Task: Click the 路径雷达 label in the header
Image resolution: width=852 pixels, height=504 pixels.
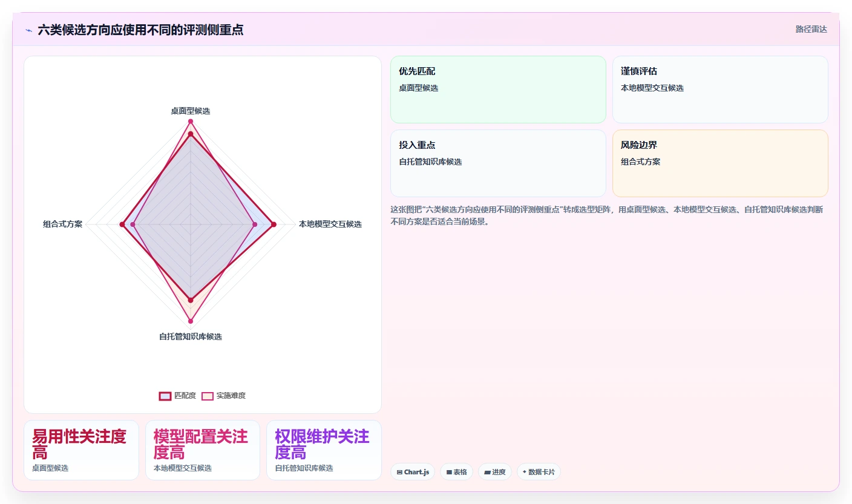Action: [x=811, y=29]
